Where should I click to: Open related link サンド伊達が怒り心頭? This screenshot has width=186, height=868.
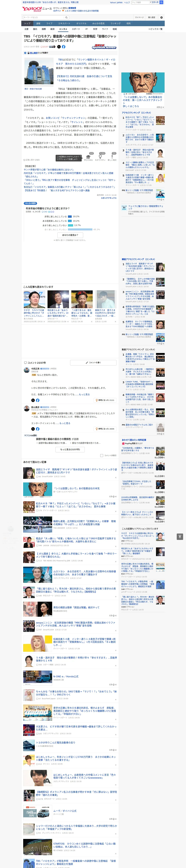click(x=49, y=170)
